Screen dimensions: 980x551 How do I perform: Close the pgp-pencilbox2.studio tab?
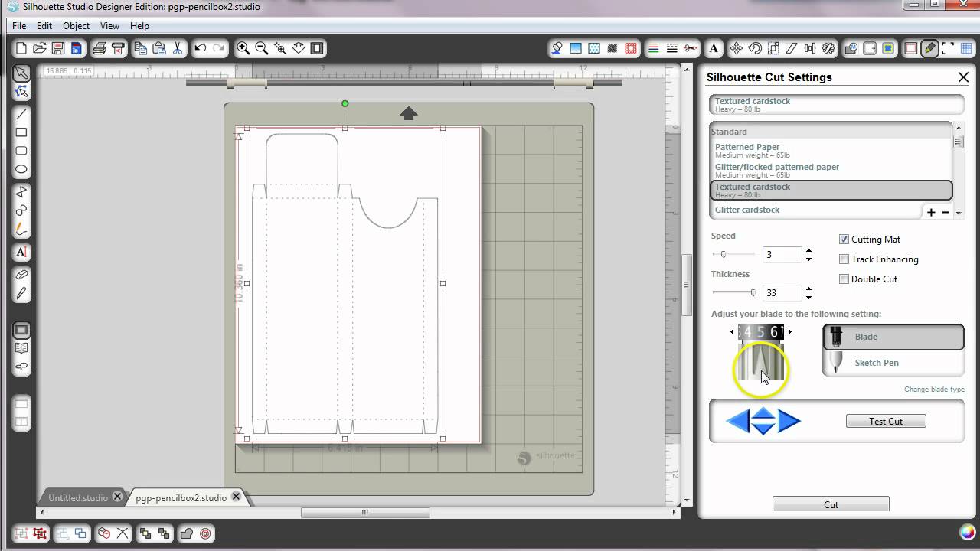(237, 497)
